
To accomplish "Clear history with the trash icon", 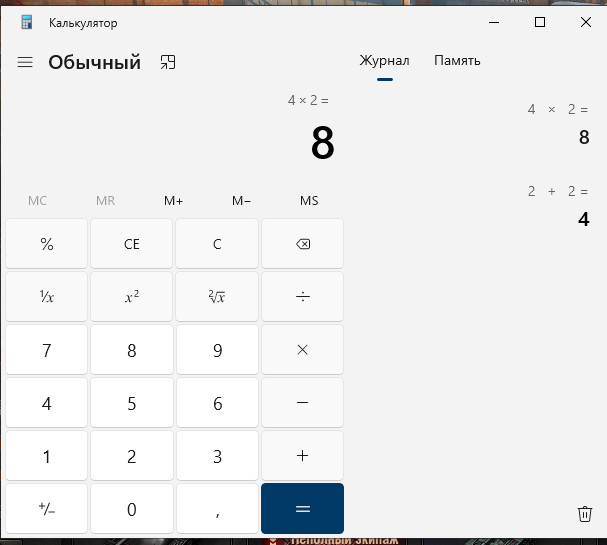I will [585, 514].
